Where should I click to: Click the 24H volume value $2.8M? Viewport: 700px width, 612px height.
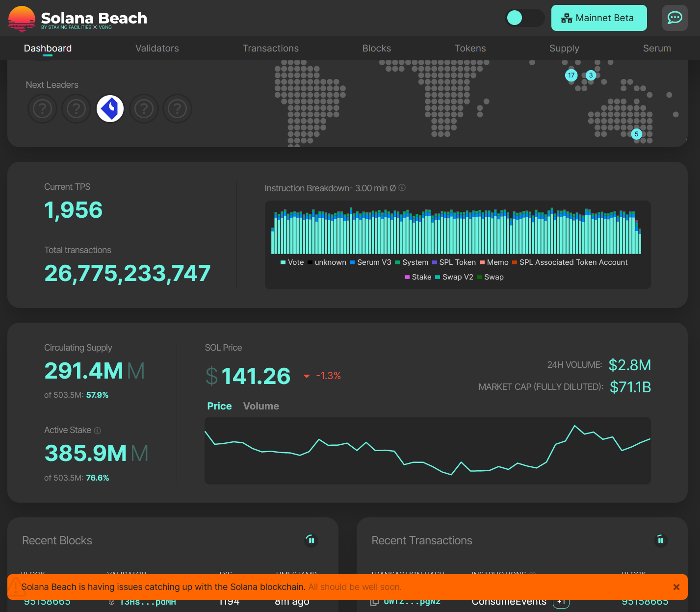(629, 365)
